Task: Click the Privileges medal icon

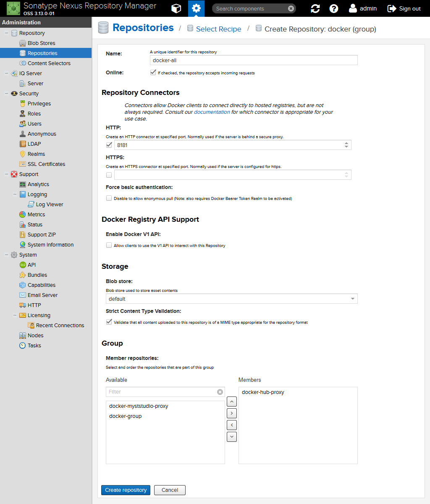Action: tap(23, 104)
